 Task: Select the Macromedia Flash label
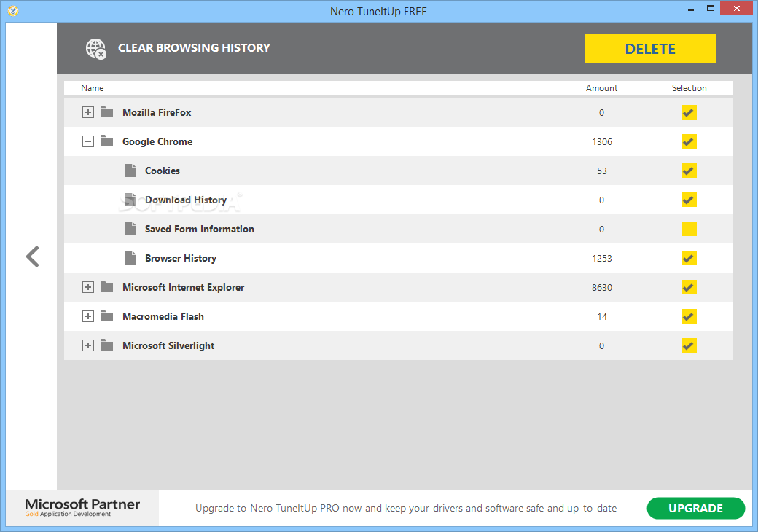coord(163,316)
